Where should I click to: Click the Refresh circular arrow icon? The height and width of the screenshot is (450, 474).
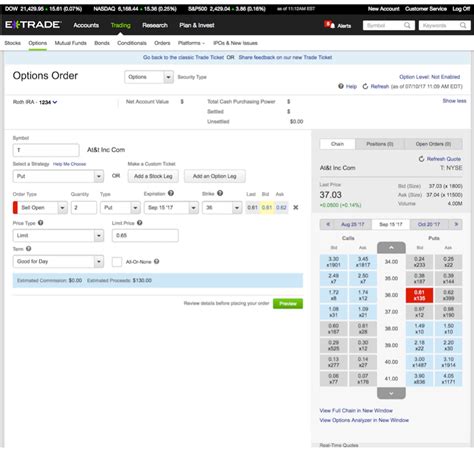[x=365, y=86]
